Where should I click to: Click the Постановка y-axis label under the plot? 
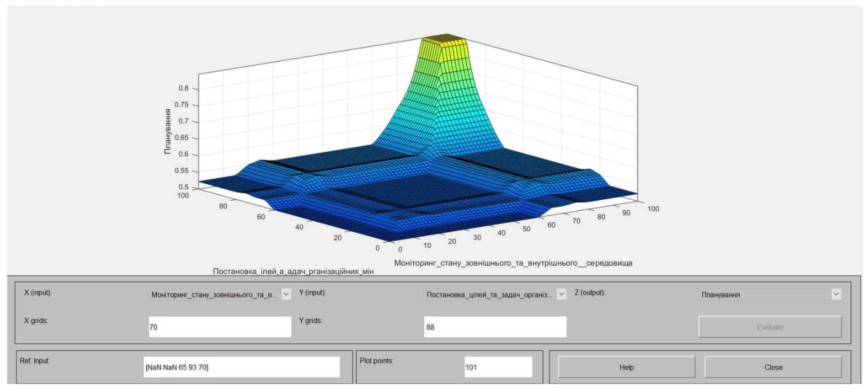coord(293,271)
